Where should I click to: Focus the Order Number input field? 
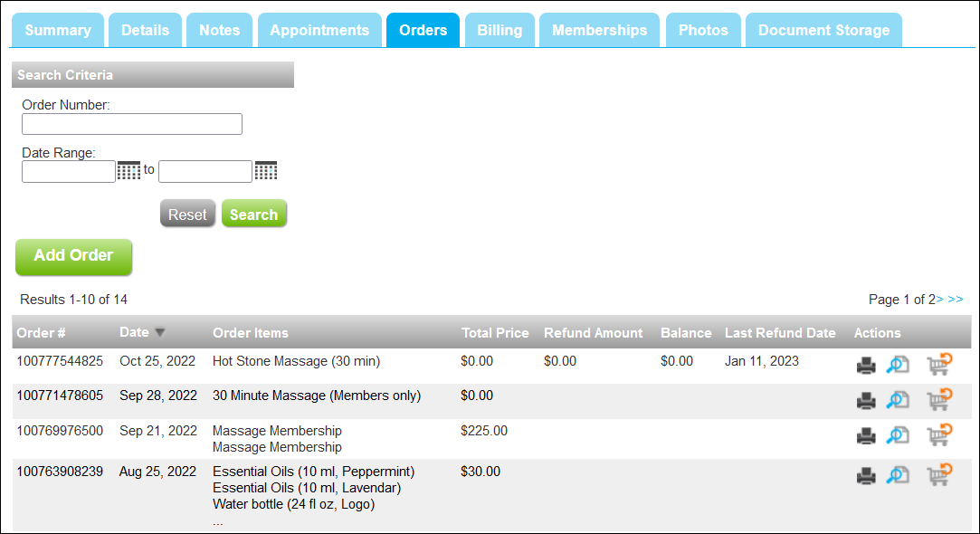pyautogui.click(x=132, y=124)
